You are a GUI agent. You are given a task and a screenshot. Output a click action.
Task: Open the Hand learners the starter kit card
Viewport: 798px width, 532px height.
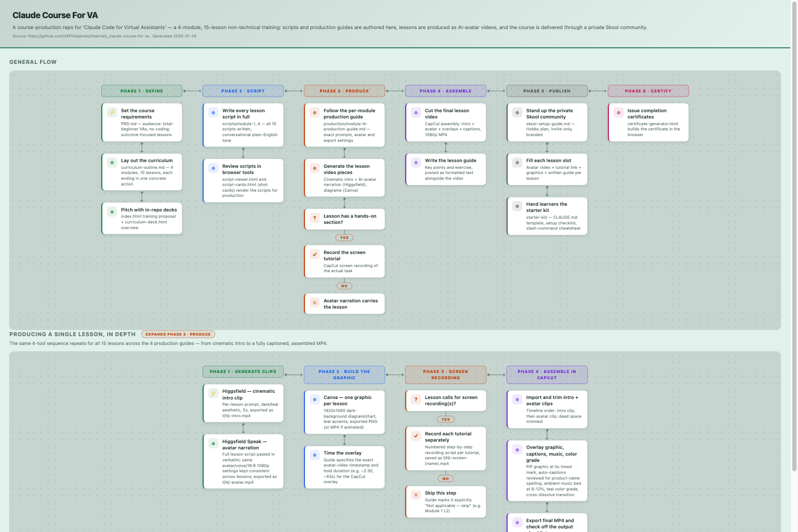pyautogui.click(x=547, y=216)
